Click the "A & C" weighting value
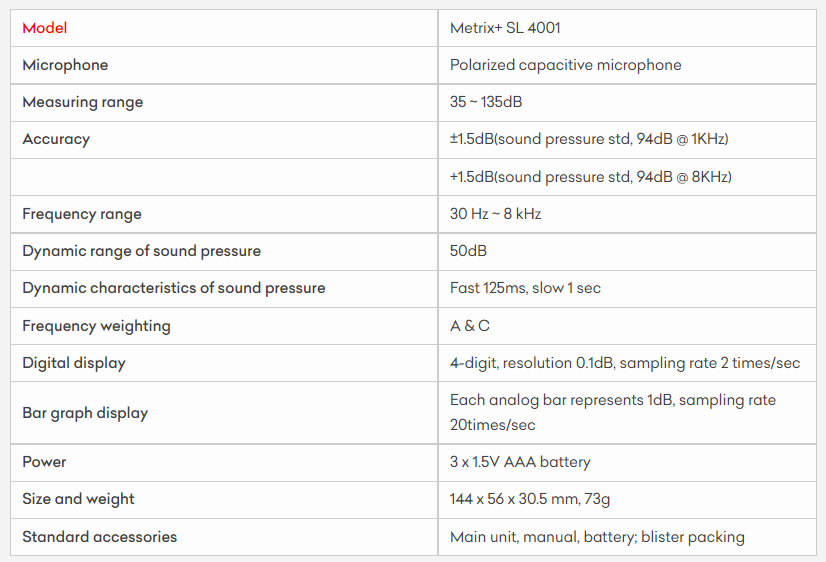The width and height of the screenshot is (826, 562). point(470,326)
